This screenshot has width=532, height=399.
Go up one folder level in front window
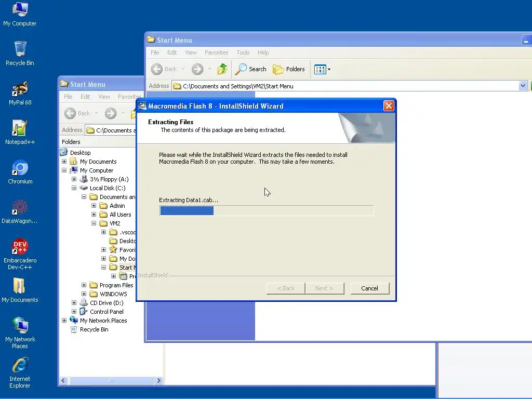(x=222, y=69)
